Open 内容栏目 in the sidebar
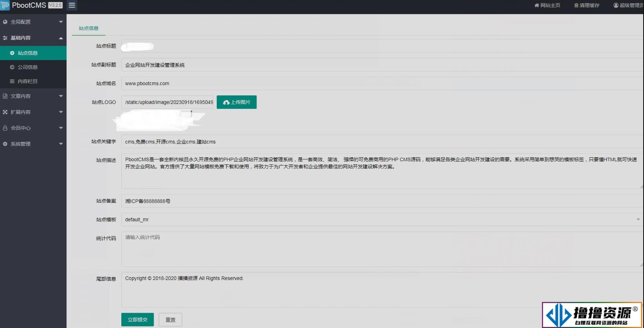Screen dimensions: 644x328 pyautogui.click(x=33, y=81)
